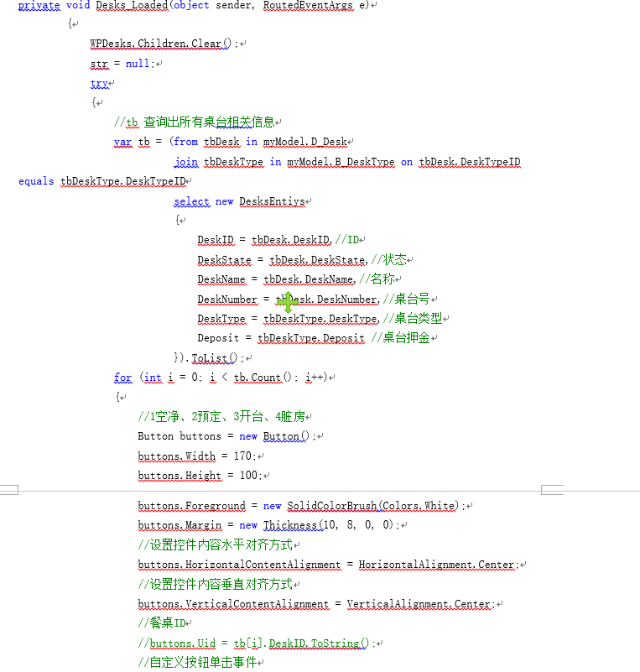The image size is (640, 672).
Task: Click the comment '//状态' on DeskState line
Action: [x=389, y=260]
